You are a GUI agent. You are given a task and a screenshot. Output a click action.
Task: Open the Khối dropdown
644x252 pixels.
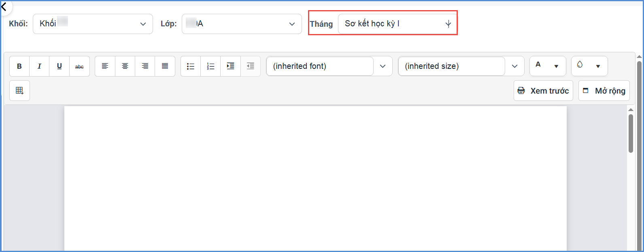(93, 24)
